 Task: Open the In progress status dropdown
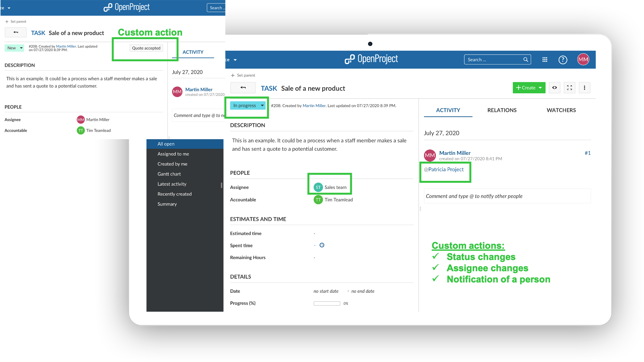(x=248, y=105)
